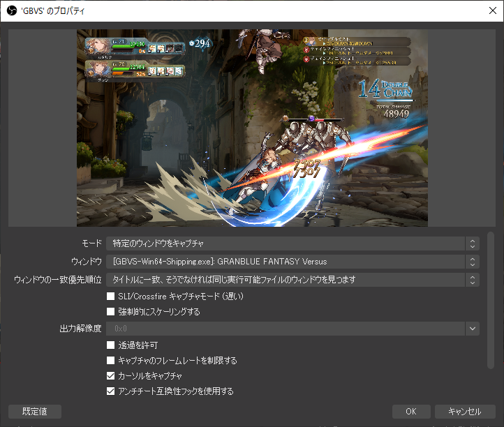
Task: Expand the 出力解像度 combo box arrow
Action: pyautogui.click(x=472, y=329)
